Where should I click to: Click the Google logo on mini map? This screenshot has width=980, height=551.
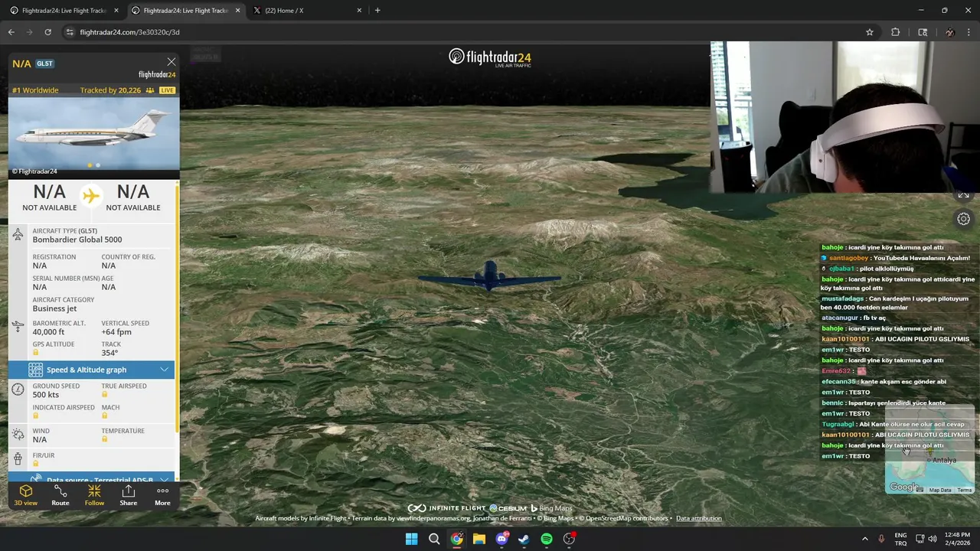pyautogui.click(x=903, y=487)
